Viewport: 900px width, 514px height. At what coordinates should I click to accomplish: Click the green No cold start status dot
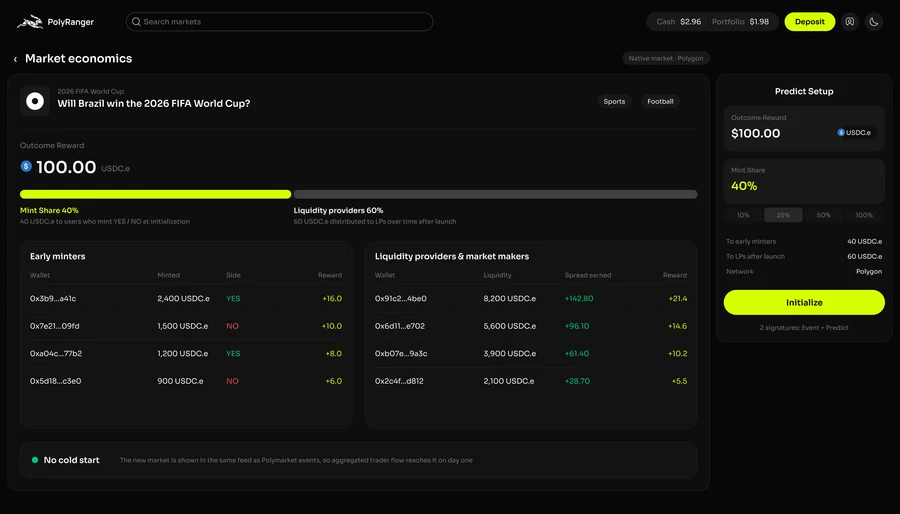pos(35,460)
